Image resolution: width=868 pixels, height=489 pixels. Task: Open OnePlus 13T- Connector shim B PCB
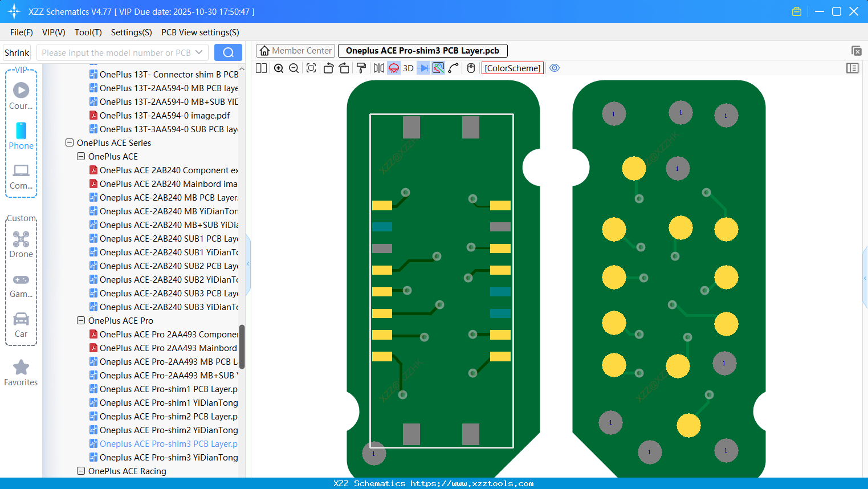tap(164, 74)
